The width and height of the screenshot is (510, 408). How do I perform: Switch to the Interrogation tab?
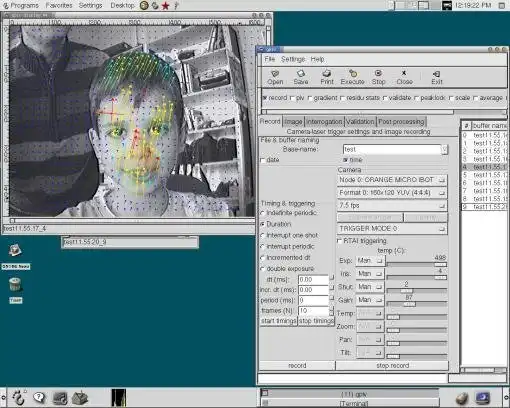(x=324, y=122)
